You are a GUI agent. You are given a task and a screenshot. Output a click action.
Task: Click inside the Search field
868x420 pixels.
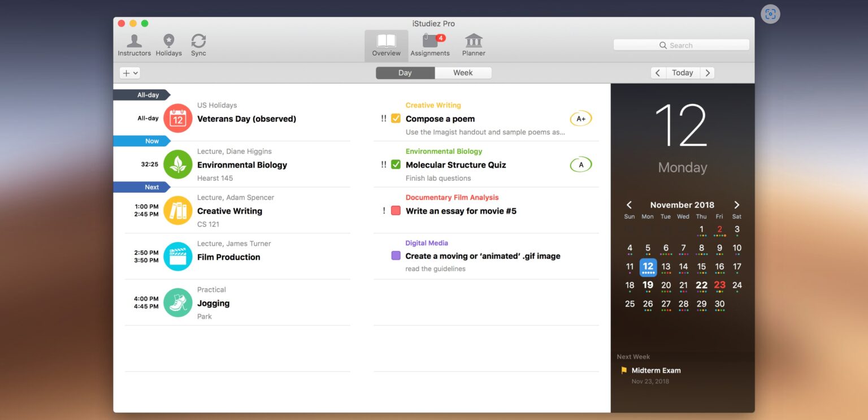[x=681, y=45]
